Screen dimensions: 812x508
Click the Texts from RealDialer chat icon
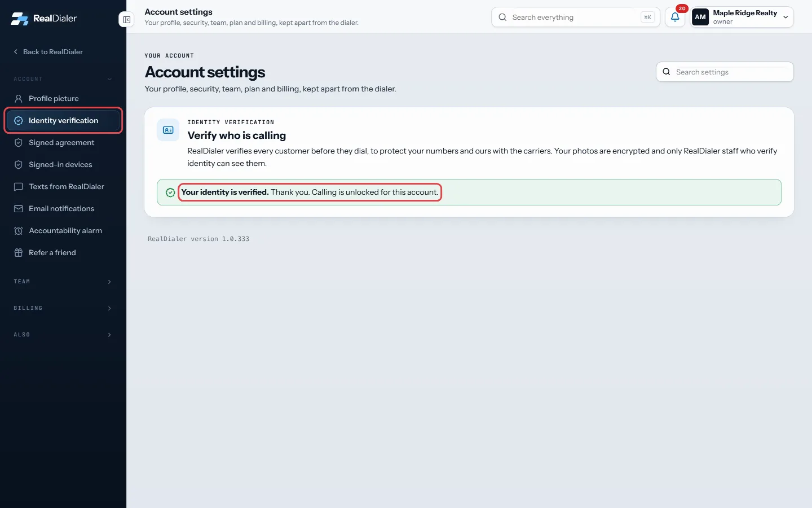tap(19, 186)
